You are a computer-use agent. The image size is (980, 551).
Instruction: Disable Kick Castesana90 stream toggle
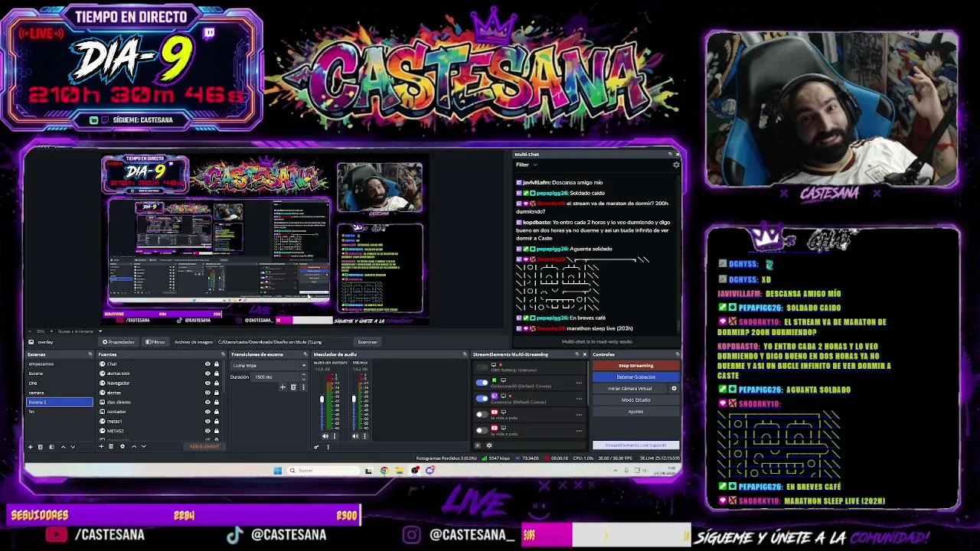482,383
